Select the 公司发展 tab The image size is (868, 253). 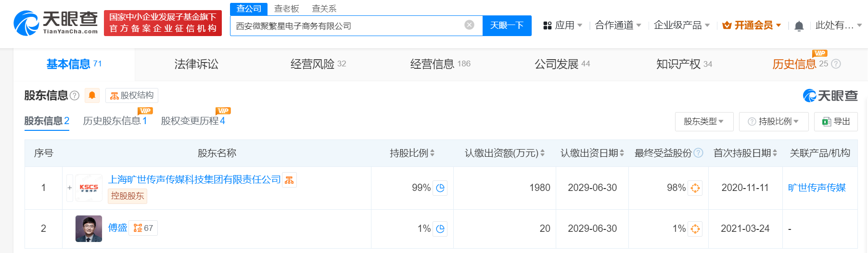tap(562, 64)
